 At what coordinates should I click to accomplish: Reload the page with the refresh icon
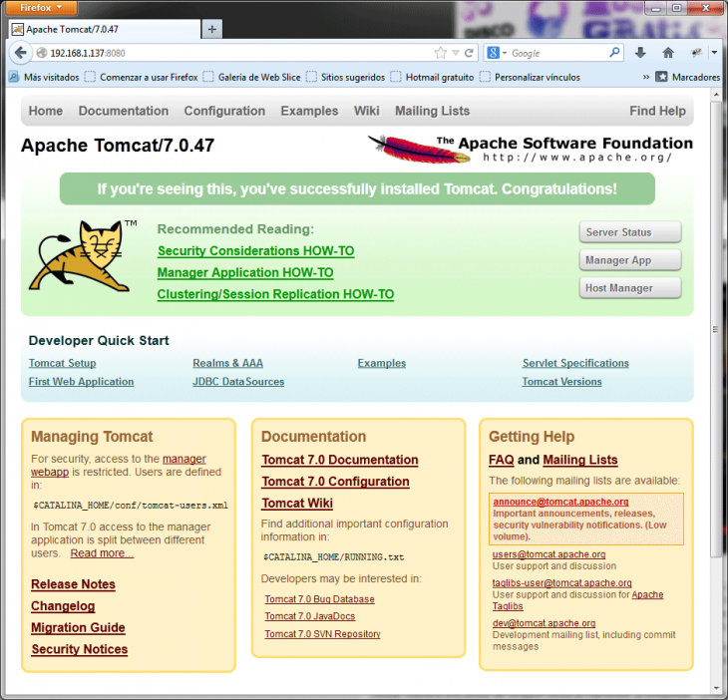click(x=469, y=53)
